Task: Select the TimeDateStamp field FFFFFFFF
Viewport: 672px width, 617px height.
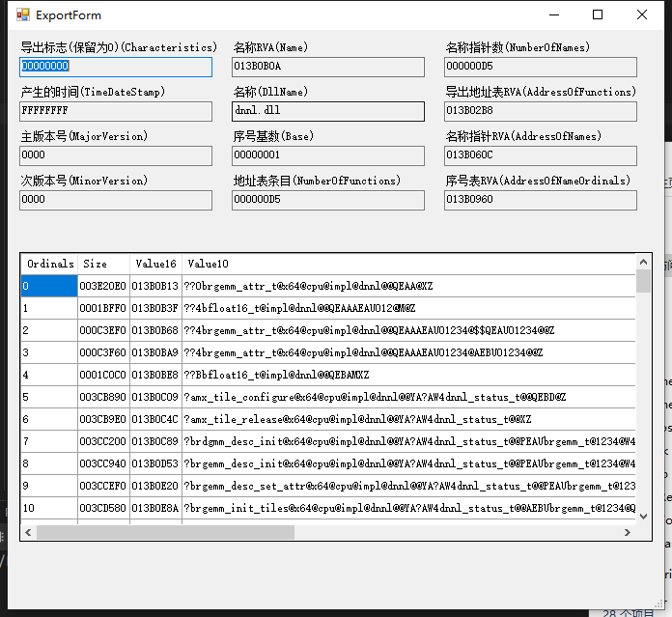Action: click(116, 111)
